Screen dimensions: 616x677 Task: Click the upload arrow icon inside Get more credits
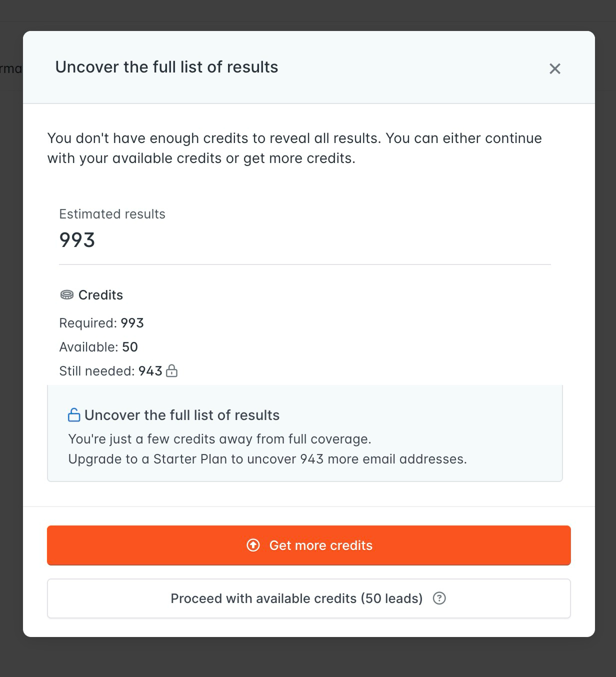pyautogui.click(x=252, y=546)
